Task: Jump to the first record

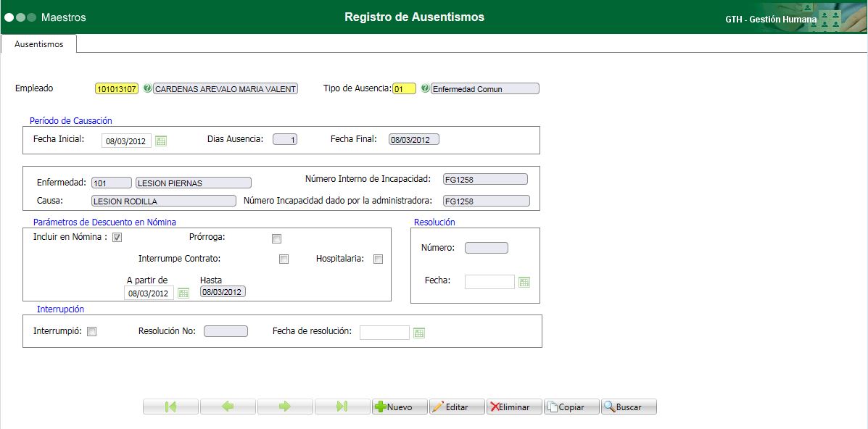Action: 170,407
